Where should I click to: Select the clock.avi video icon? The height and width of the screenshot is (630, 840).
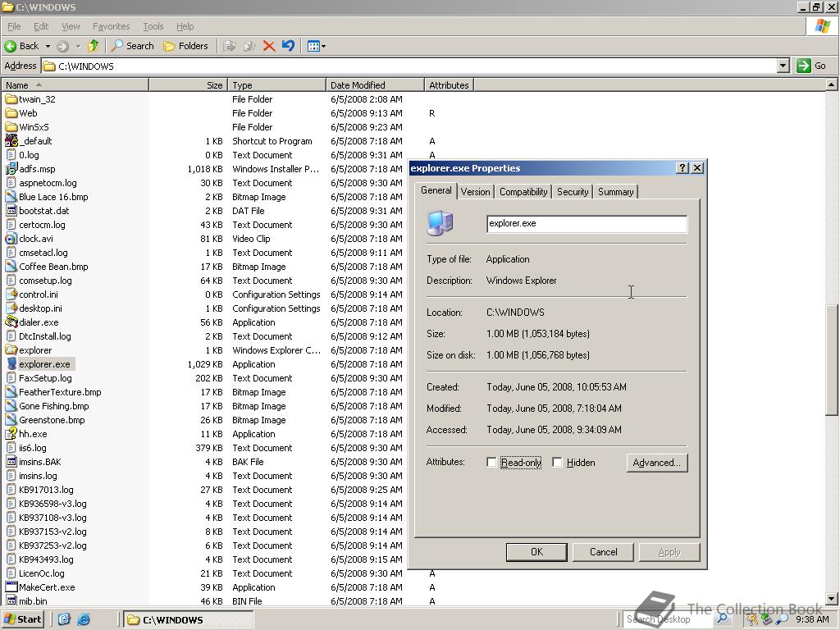pyautogui.click(x=11, y=239)
